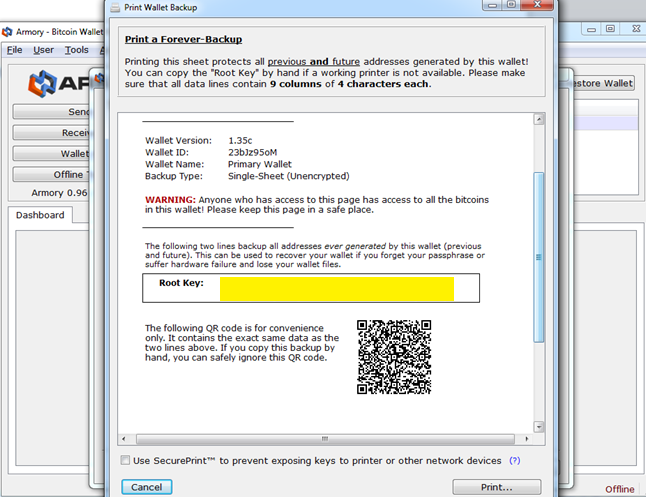646x497 pixels.
Task: Click the vertical scrollbar thumb in backup preview
Action: pyautogui.click(x=538, y=257)
